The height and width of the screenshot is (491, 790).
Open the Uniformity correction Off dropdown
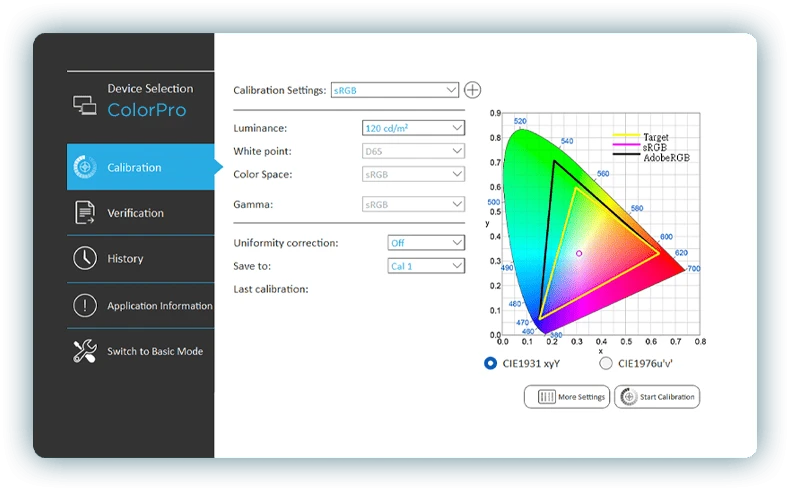(x=426, y=243)
